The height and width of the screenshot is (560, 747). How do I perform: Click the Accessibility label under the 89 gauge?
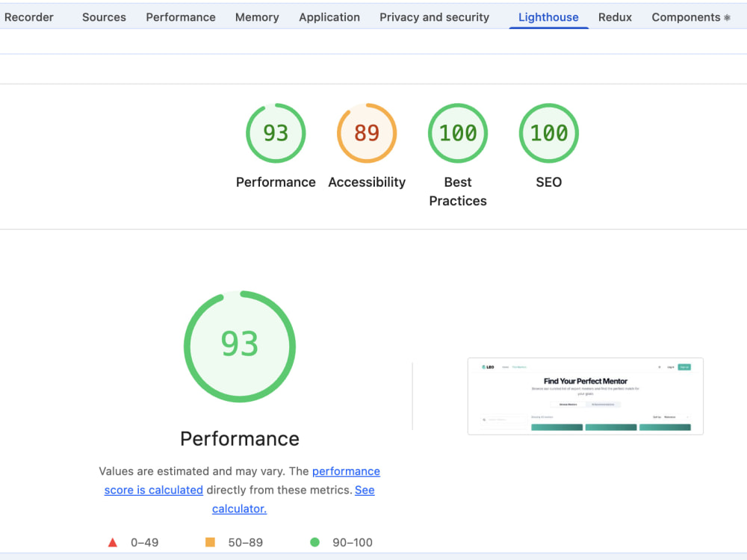click(x=367, y=182)
